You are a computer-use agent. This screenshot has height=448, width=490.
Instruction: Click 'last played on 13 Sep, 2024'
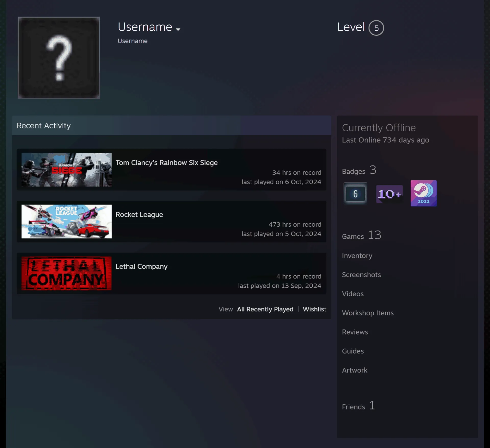(x=279, y=286)
